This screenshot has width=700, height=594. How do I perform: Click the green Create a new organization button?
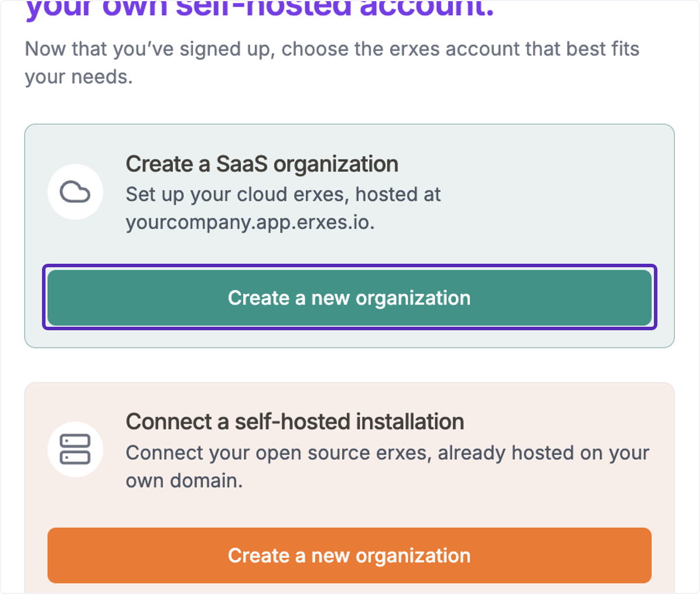pyautogui.click(x=349, y=298)
